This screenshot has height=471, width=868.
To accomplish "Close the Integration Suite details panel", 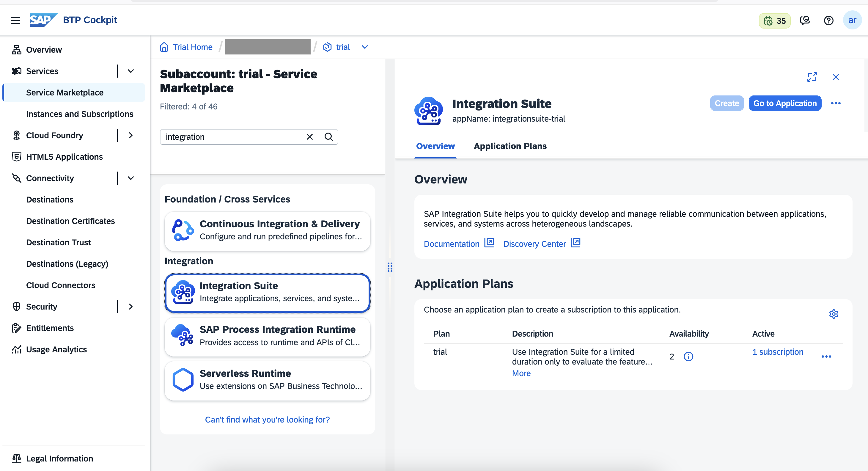I will click(836, 77).
